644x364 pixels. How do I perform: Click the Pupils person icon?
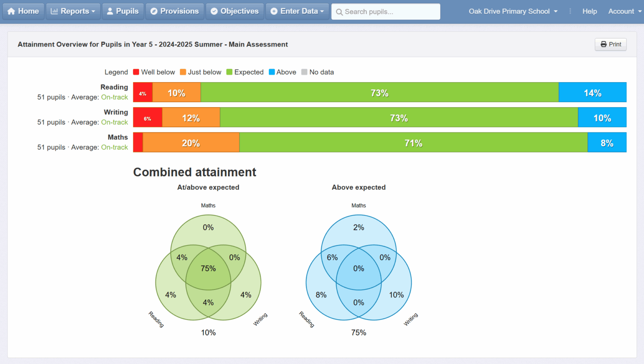click(x=110, y=11)
